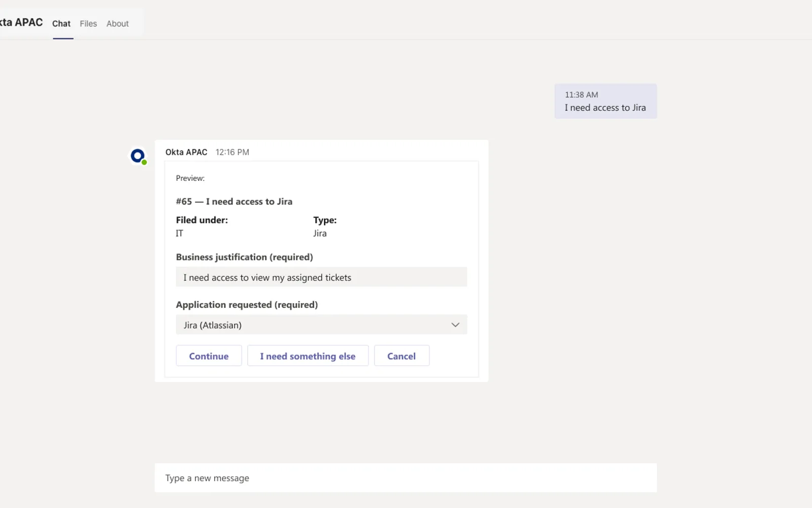
Task: Click the 'Business justification (required)' label
Action: [x=244, y=257]
